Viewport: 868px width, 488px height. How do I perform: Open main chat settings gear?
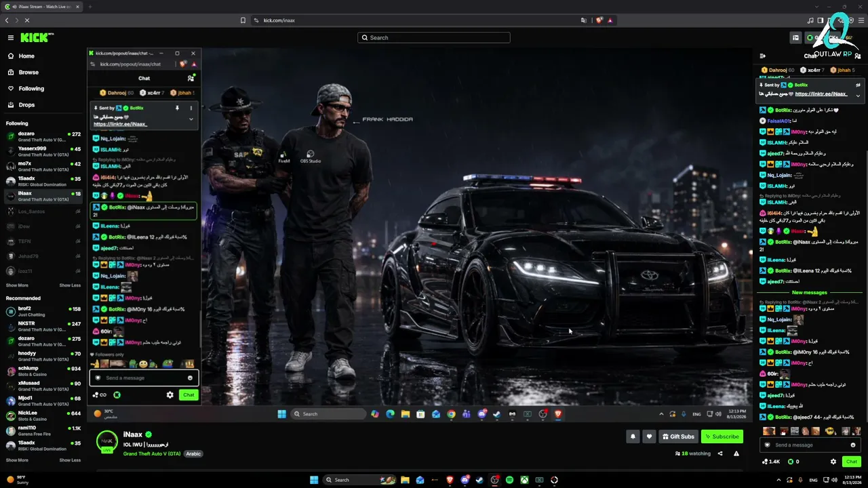click(x=833, y=462)
